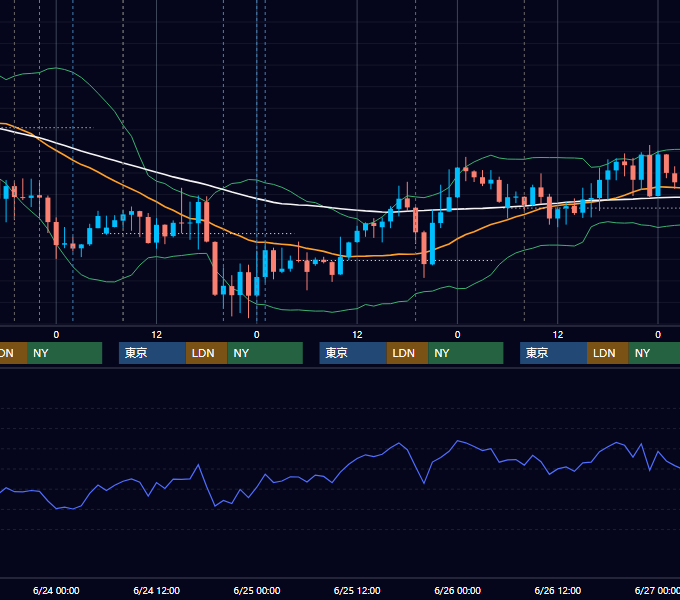Click hour label 12 above 6/25 12:00
This screenshot has width=680, height=600.
point(357,335)
